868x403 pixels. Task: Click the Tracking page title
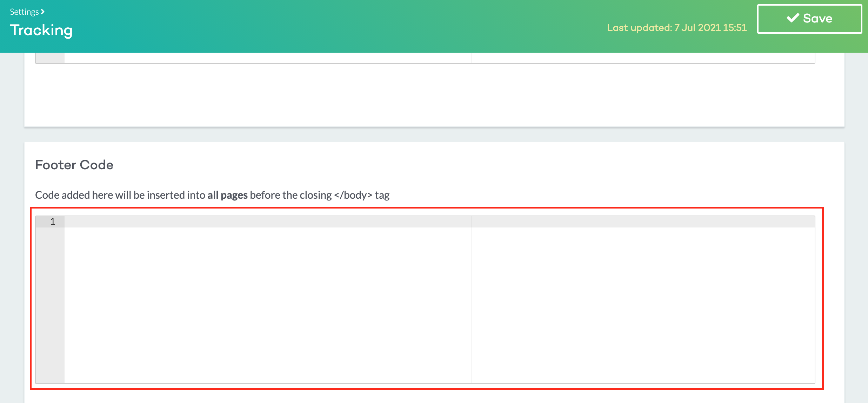[41, 31]
